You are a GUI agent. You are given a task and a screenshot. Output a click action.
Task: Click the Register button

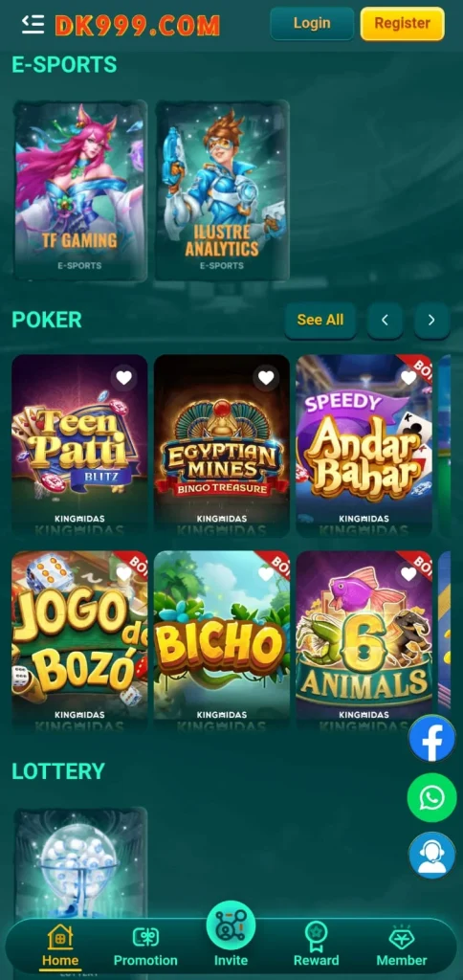tap(403, 24)
